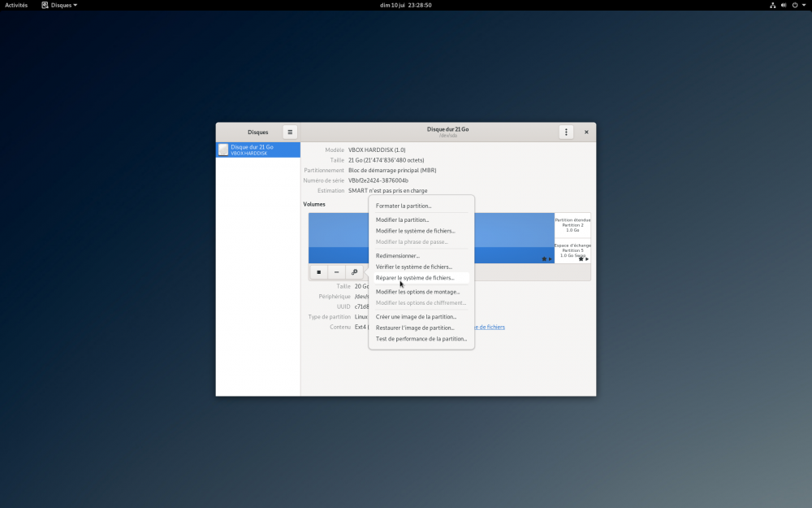812x508 pixels.
Task: Open the drive options three-dot menu
Action: 566,132
